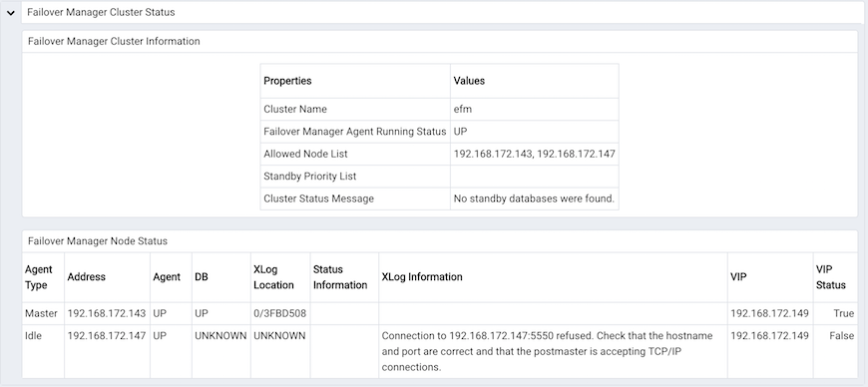Click the Idle row VIP 192.168.172.149
This screenshot has height=387, width=868.
769,335
